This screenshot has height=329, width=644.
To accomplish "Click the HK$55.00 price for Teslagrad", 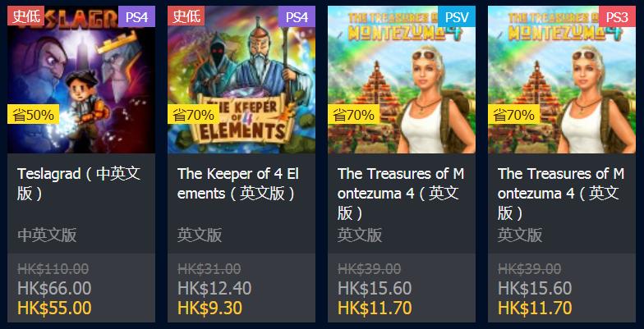I will pos(54,308).
